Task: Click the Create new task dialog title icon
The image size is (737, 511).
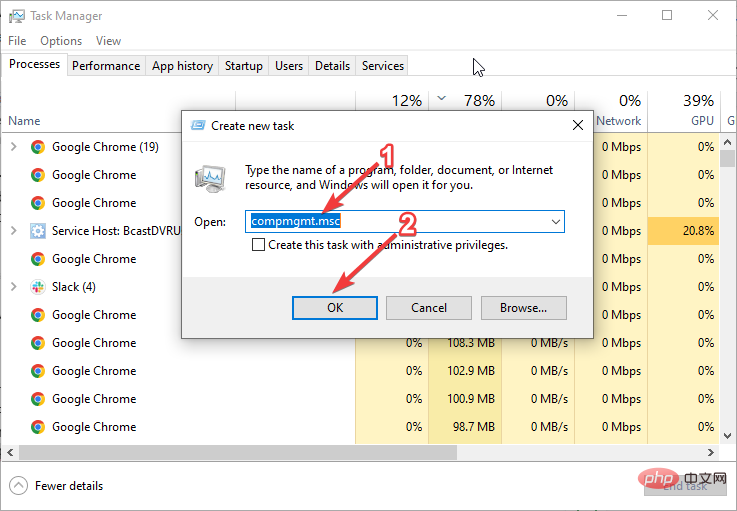Action: (x=198, y=126)
